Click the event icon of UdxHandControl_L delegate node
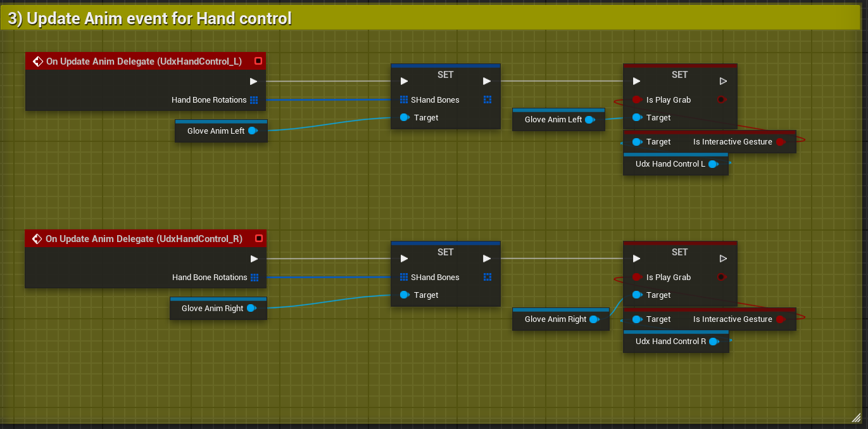Image resolution: width=868 pixels, height=429 pixels. point(37,61)
